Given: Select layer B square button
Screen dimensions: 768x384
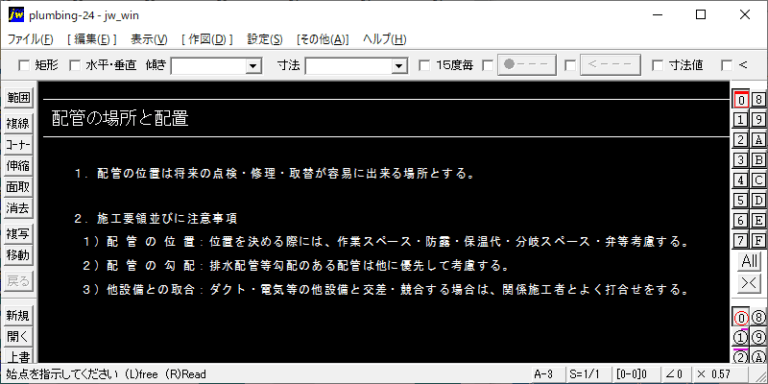Looking at the screenshot, I should [x=758, y=160].
